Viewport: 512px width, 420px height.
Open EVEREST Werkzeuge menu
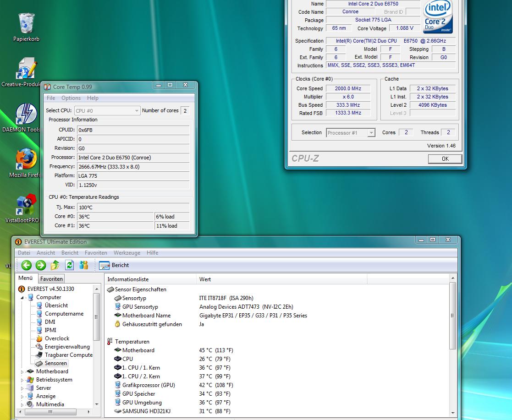(127, 252)
